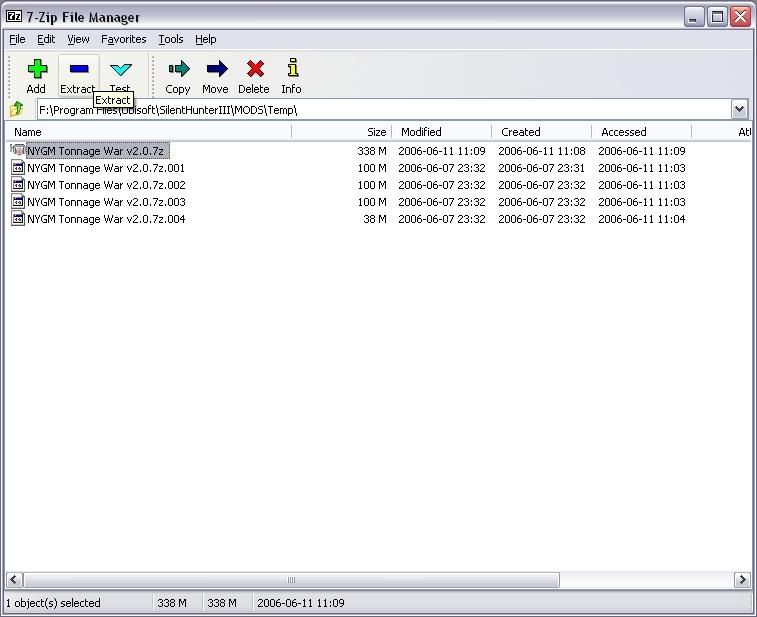Open the Help menu

206,39
